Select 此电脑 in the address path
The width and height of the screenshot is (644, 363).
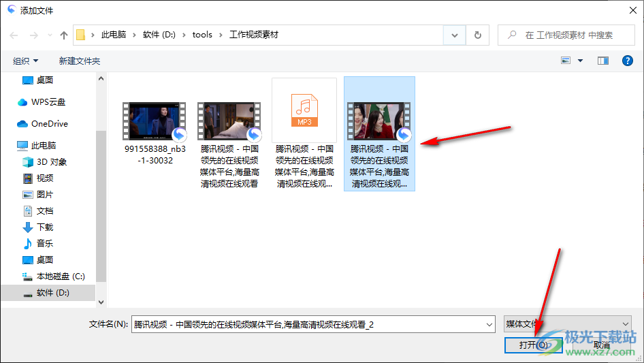click(114, 35)
